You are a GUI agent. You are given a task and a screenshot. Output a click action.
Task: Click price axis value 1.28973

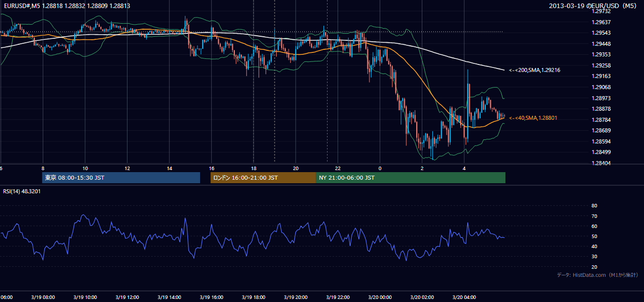601,98
